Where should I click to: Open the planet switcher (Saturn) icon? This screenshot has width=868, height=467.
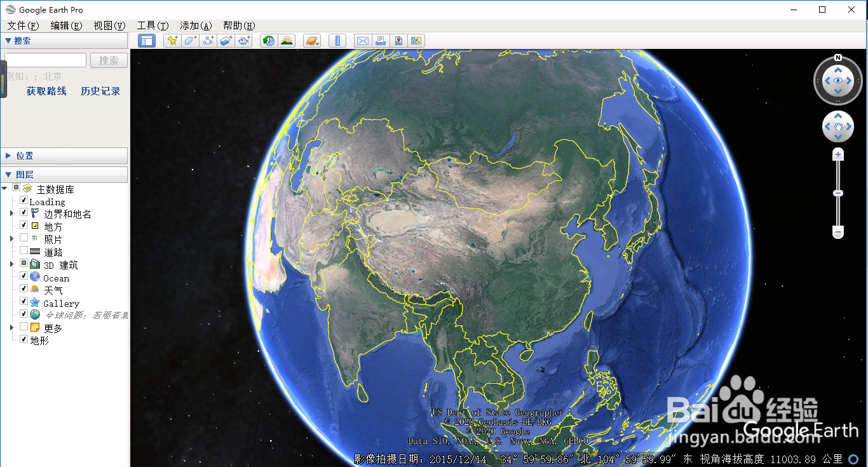(x=312, y=41)
